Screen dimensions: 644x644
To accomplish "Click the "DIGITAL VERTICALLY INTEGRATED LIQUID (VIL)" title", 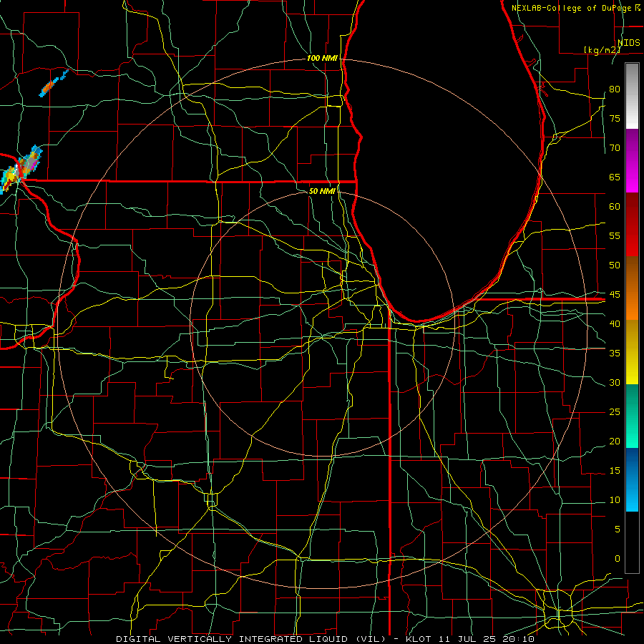I will point(252,639).
